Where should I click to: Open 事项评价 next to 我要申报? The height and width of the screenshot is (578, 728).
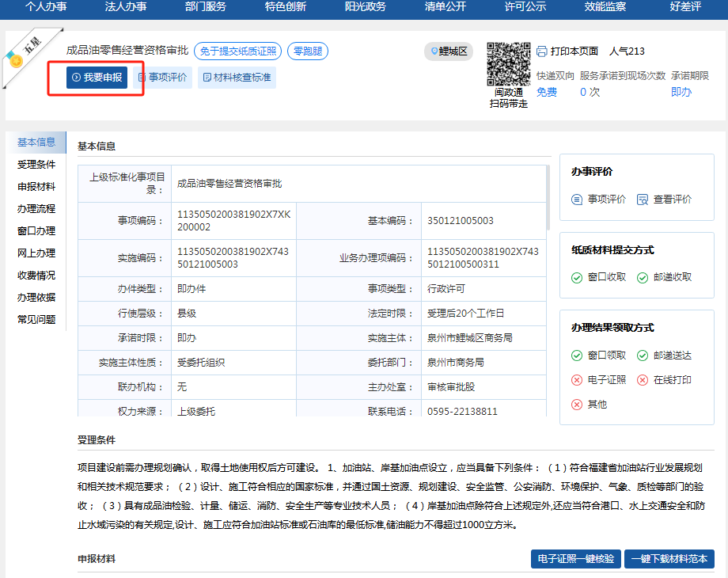162,78
